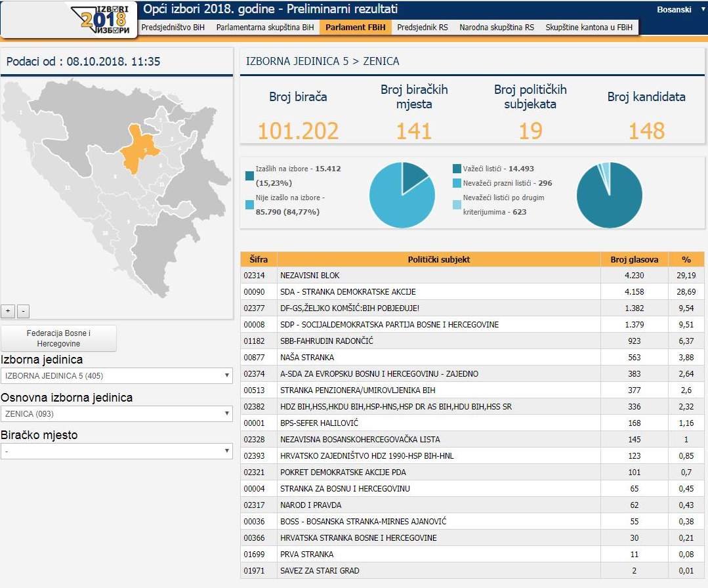Open the Osnovna izborna jedinica dropdown
The width and height of the screenshot is (708, 588).
click(117, 414)
